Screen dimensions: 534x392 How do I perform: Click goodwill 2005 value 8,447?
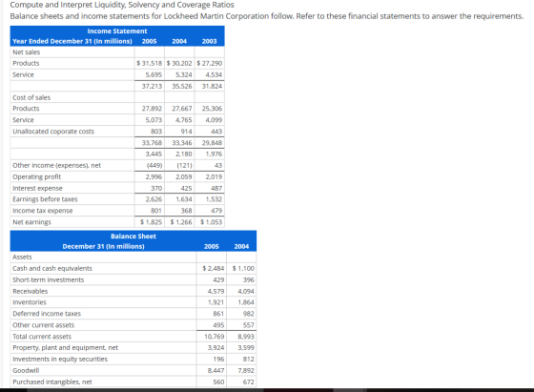[x=216, y=371]
